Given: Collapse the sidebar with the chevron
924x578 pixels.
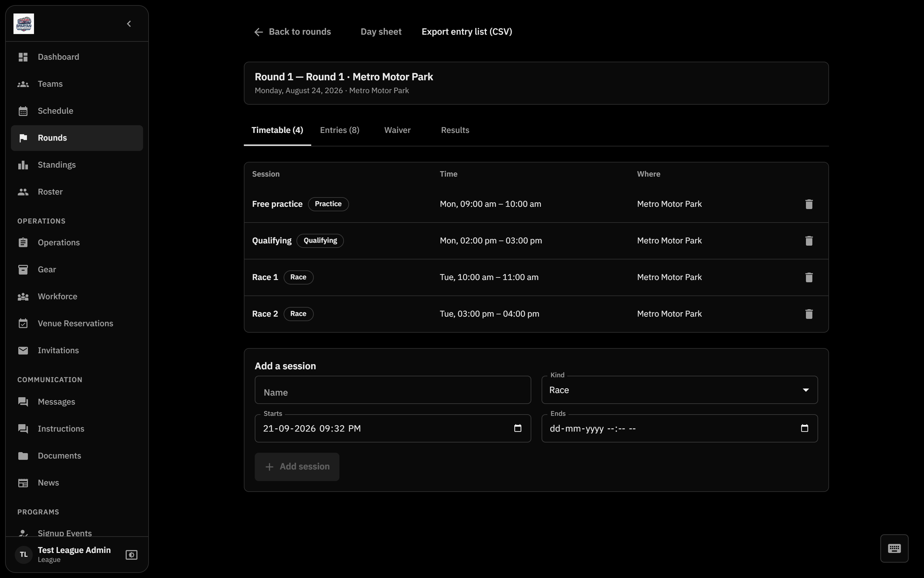Looking at the screenshot, I should tap(129, 24).
